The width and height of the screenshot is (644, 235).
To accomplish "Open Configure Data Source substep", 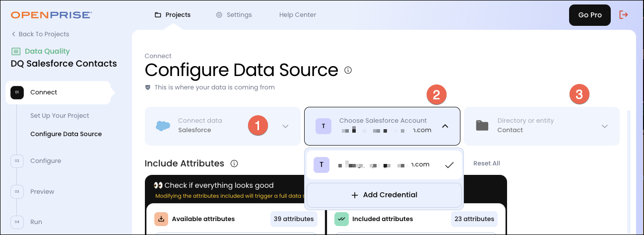I will pyautogui.click(x=66, y=134).
